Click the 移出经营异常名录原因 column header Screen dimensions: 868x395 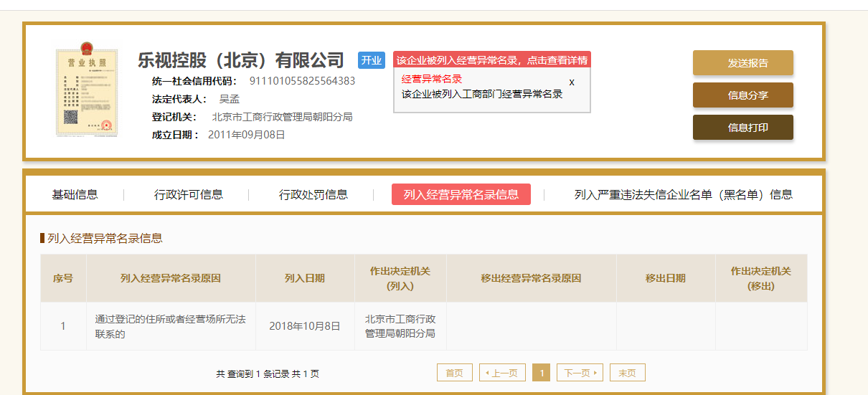coord(531,278)
